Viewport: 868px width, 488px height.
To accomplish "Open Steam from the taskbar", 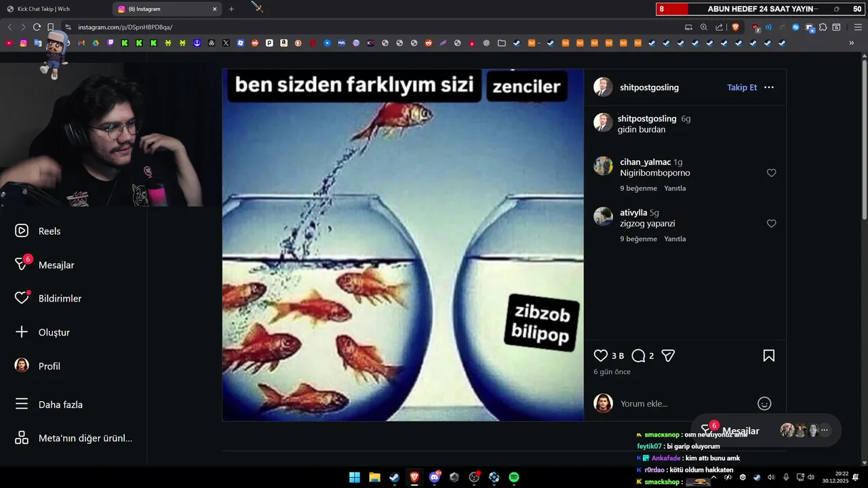I will point(394,477).
